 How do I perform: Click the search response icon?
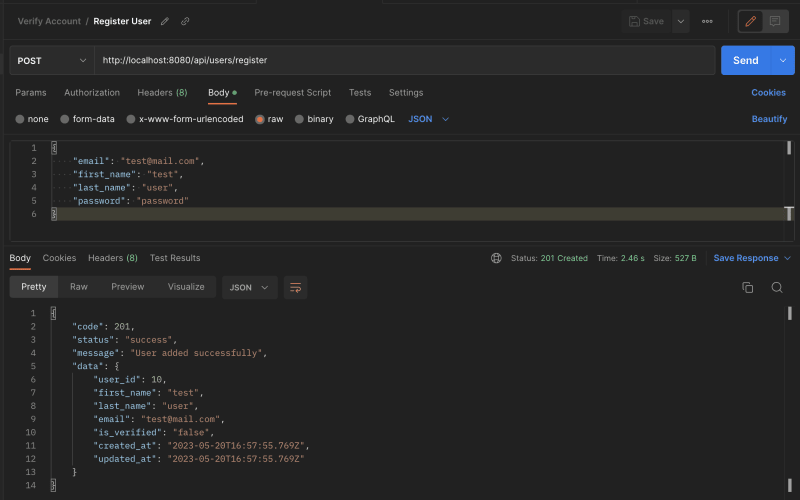click(x=777, y=288)
